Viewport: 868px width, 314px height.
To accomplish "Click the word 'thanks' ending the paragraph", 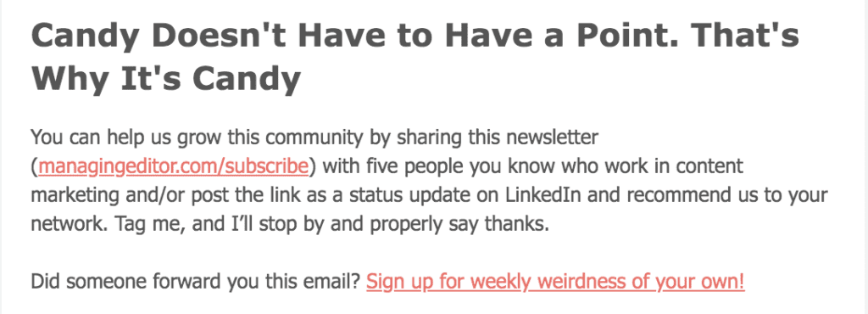I will tap(516, 224).
